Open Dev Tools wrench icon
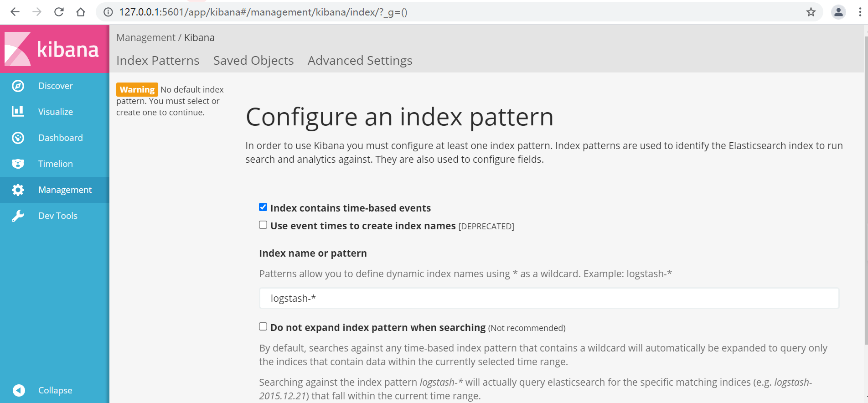 (x=18, y=216)
